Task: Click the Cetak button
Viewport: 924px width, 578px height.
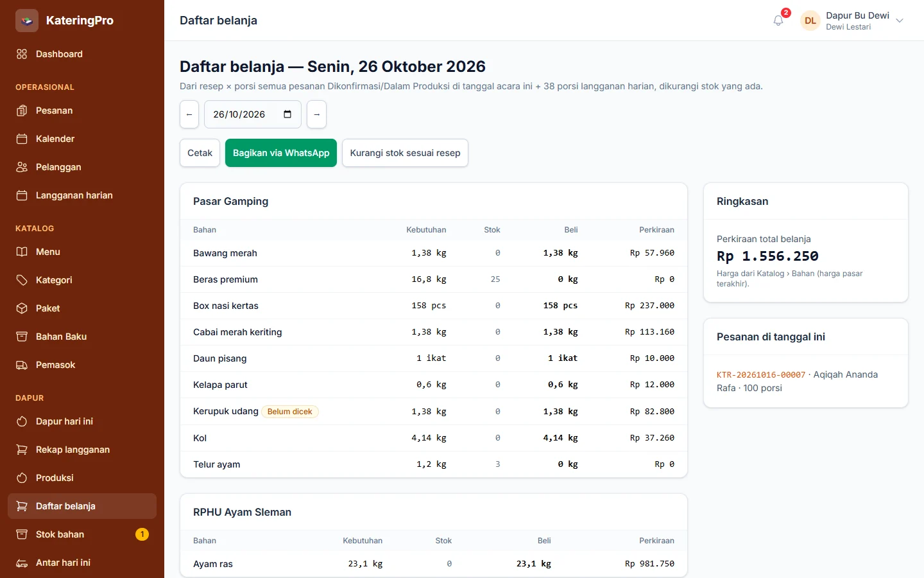Action: coord(200,153)
